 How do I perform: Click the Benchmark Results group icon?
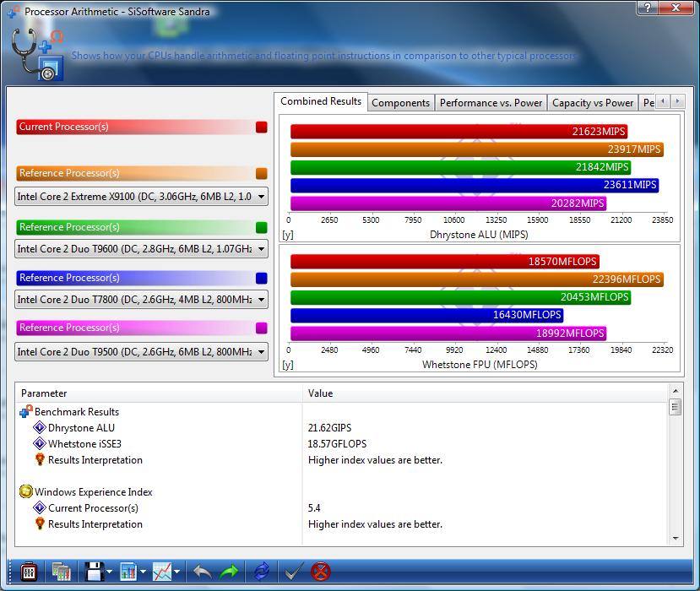(x=26, y=411)
